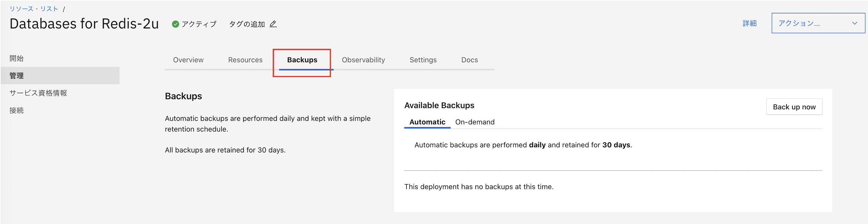This screenshot has height=224, width=868.
Task: Click the pencil edit icon beside タグの追加
Action: coord(273,24)
